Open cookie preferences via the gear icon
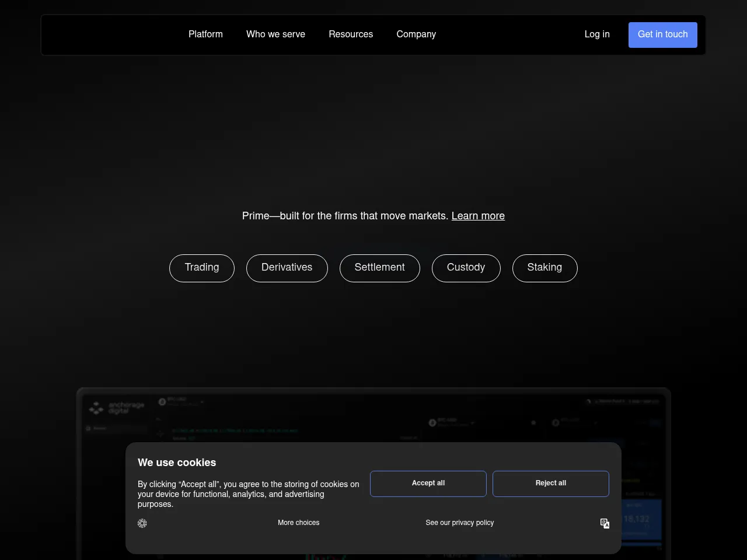747x560 pixels. [142, 523]
